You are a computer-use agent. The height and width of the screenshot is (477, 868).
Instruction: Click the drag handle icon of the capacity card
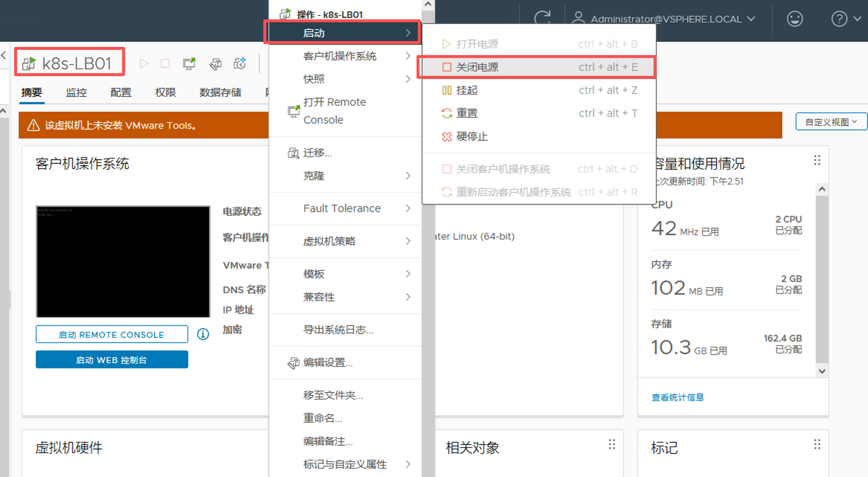tap(817, 160)
